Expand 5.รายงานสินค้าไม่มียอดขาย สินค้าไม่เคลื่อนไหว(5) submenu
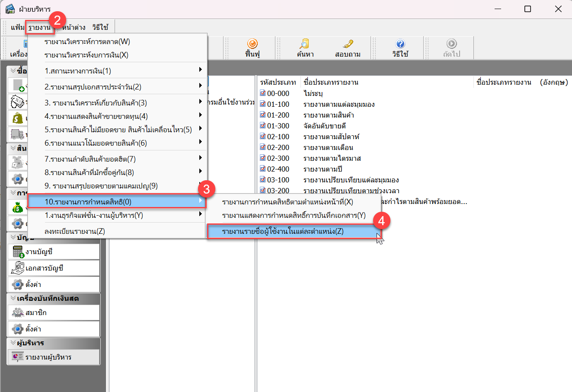Viewport: 572px width, 392px height. point(118,130)
